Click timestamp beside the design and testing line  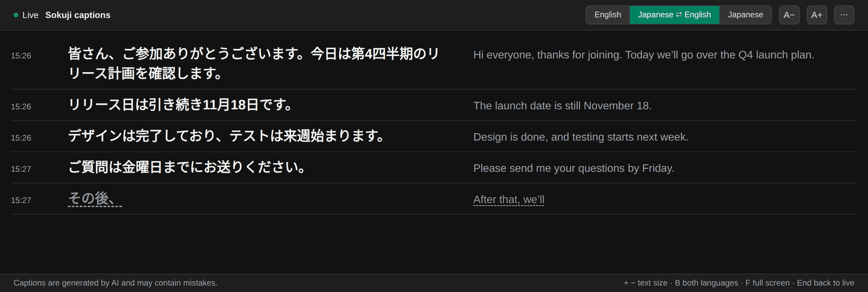[x=21, y=138]
